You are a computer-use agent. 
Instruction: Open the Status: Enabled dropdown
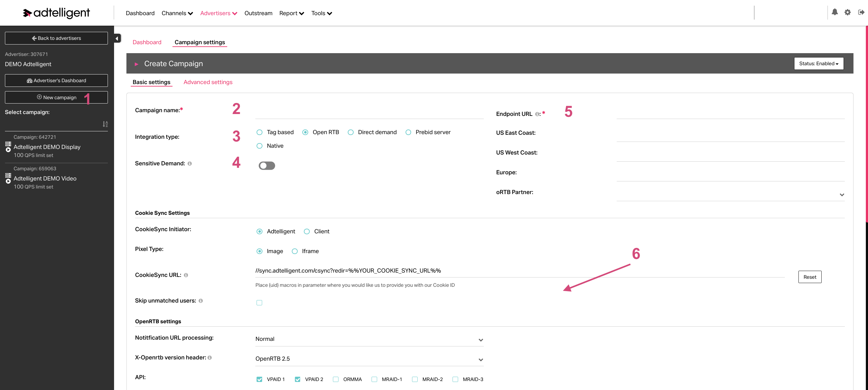click(819, 64)
